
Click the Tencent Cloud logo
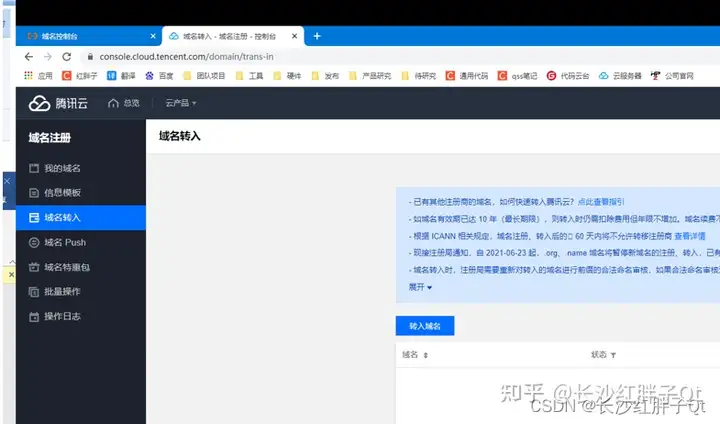pos(58,103)
